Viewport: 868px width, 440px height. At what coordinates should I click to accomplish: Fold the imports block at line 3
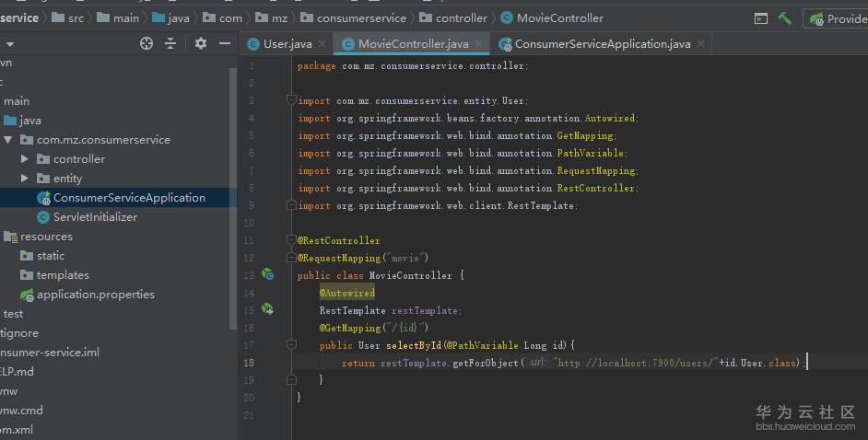[290, 100]
